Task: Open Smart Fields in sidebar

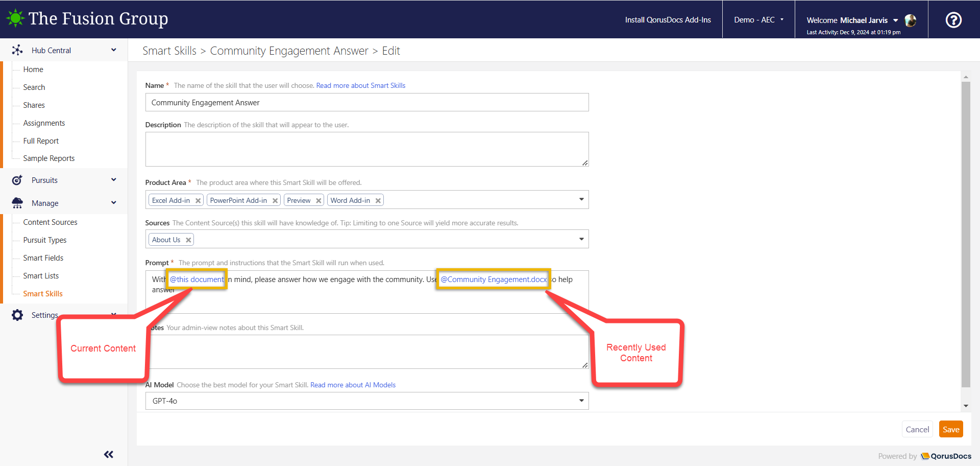Action: click(43, 258)
